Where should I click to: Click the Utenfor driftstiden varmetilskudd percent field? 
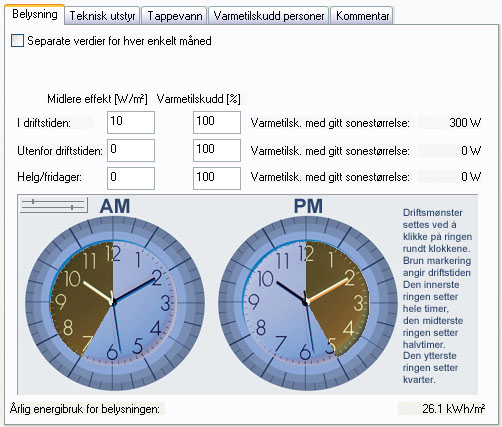click(x=217, y=150)
